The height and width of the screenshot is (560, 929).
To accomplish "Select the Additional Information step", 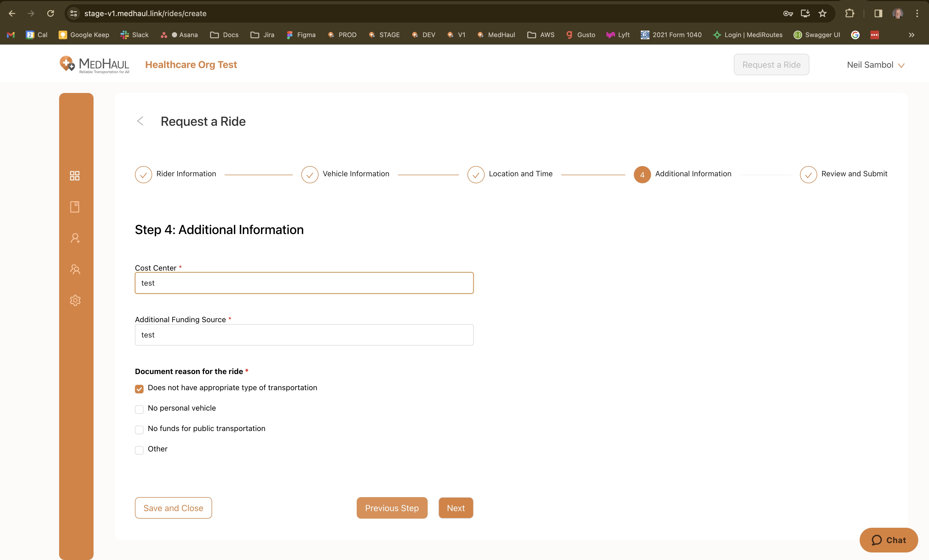I will point(683,174).
